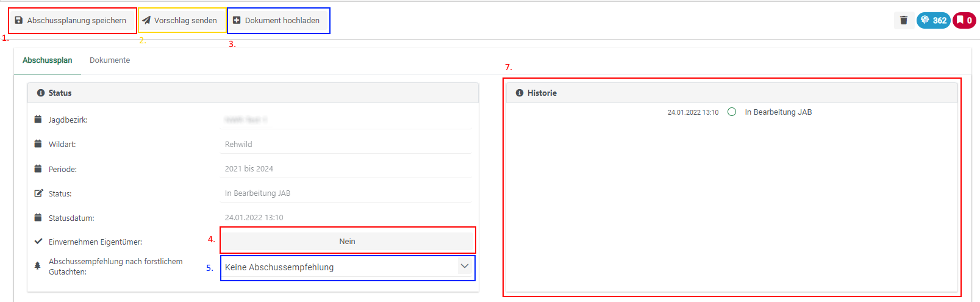
Task: Click Abschussplanung speichern button
Action: tap(71, 21)
